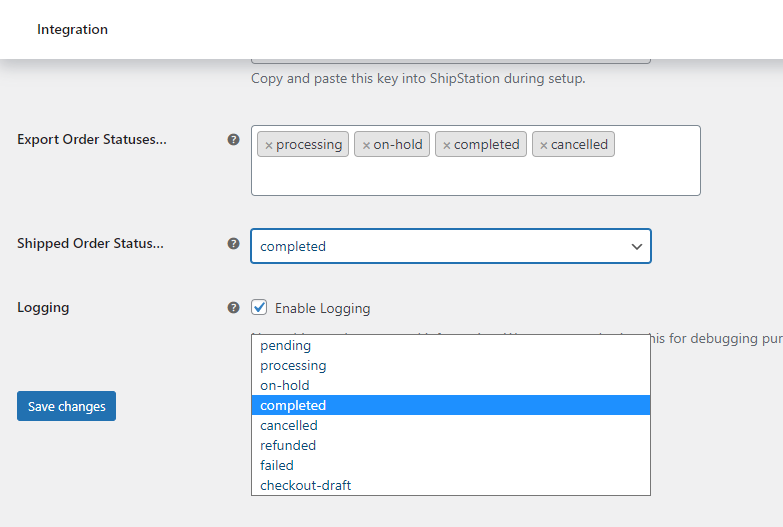783x527 pixels.
Task: Choose processing in the dropdown list
Action: point(293,366)
